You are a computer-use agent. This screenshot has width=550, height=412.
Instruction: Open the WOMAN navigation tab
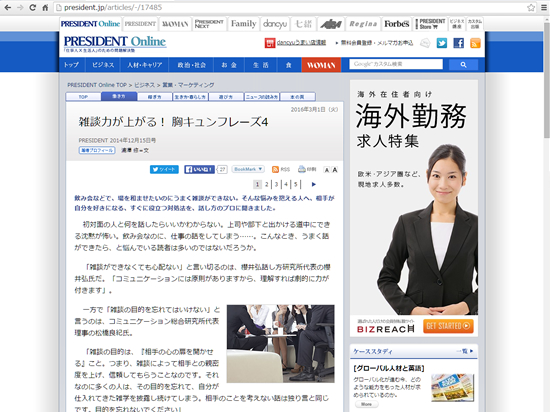(321, 65)
